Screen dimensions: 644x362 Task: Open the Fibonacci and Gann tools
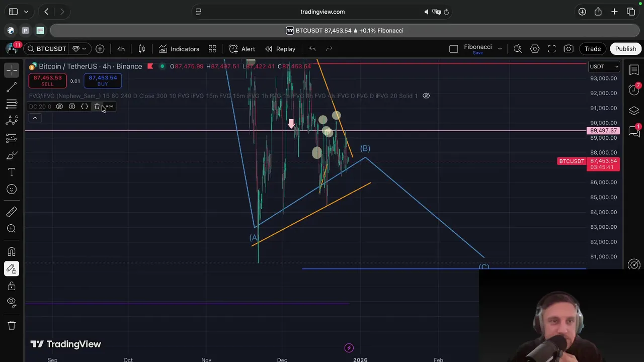pyautogui.click(x=12, y=104)
